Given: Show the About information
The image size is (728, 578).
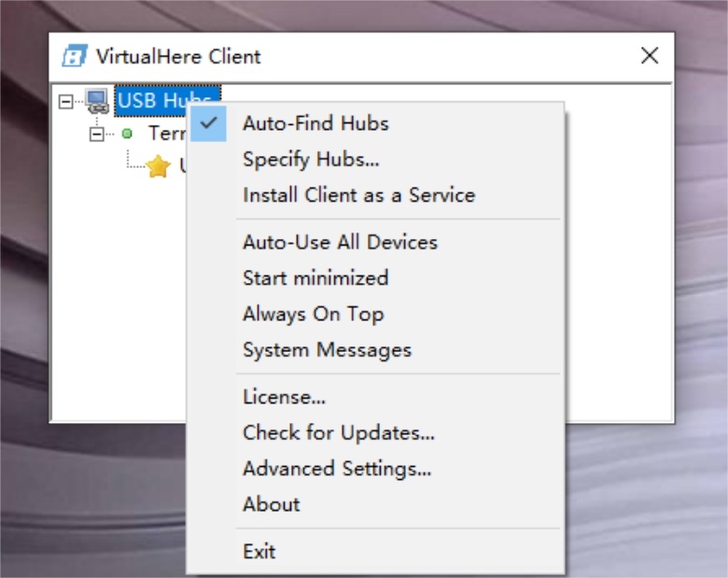Looking at the screenshot, I should tap(375, 504).
